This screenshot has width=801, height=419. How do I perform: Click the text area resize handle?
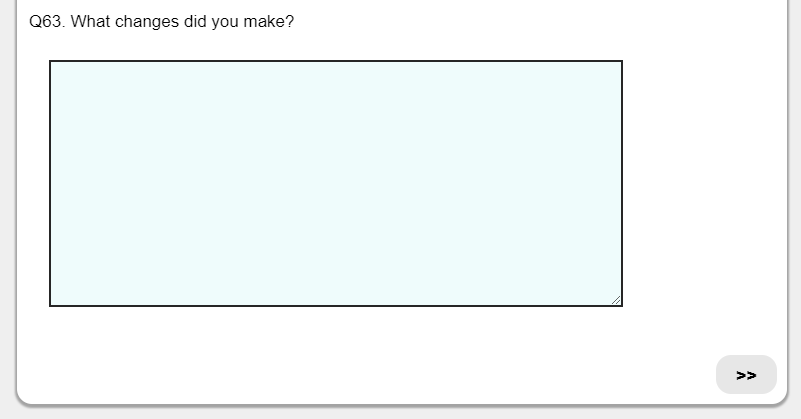[615, 299]
